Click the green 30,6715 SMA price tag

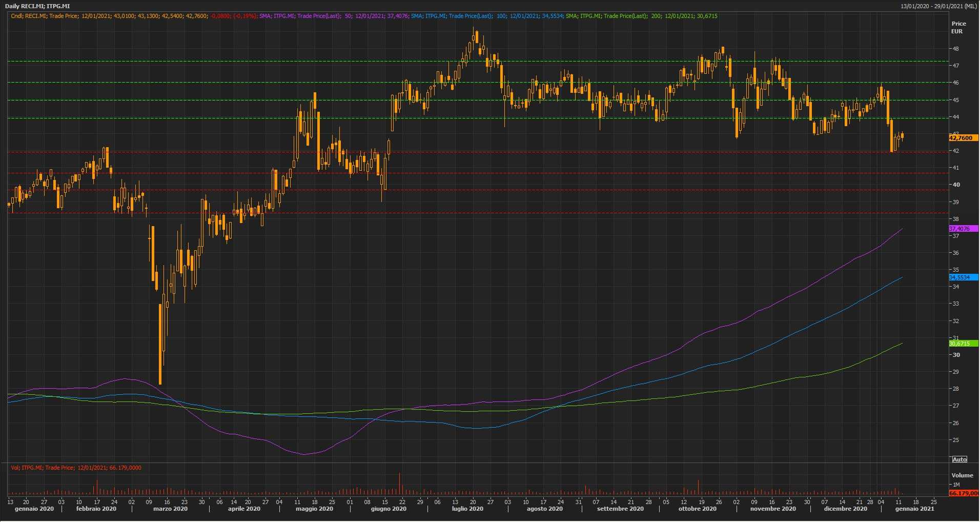962,344
